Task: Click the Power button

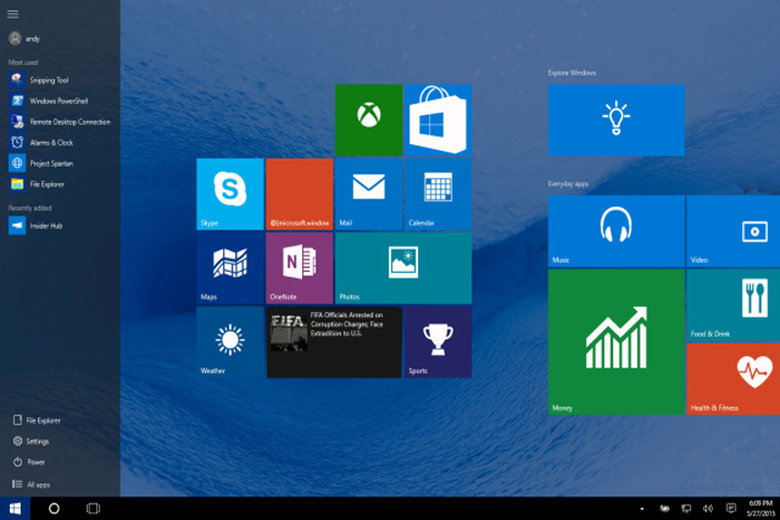Action: coord(30,462)
